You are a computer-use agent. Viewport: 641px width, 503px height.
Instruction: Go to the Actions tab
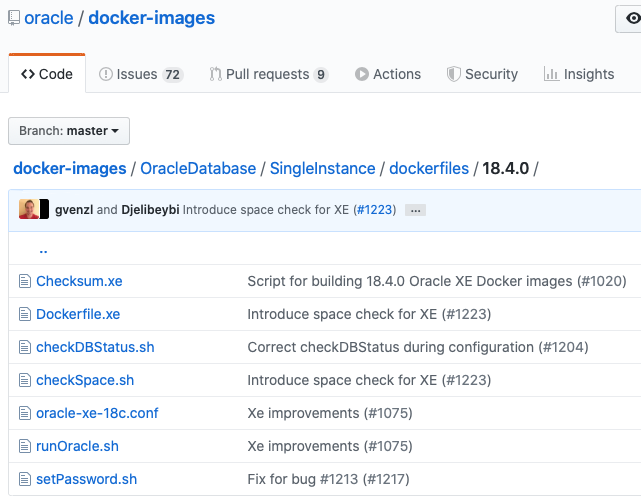click(x=388, y=74)
